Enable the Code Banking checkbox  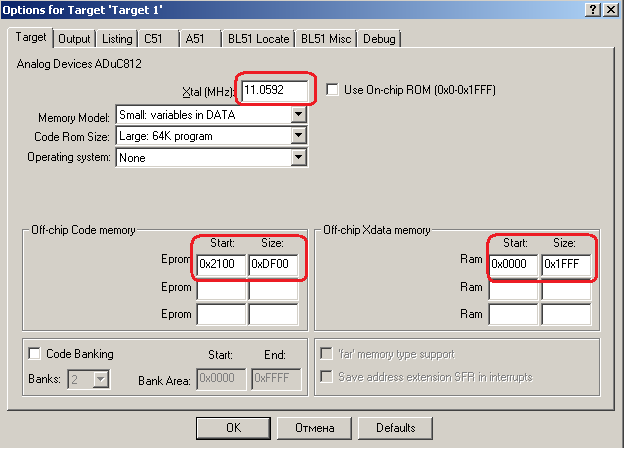pyautogui.click(x=35, y=353)
